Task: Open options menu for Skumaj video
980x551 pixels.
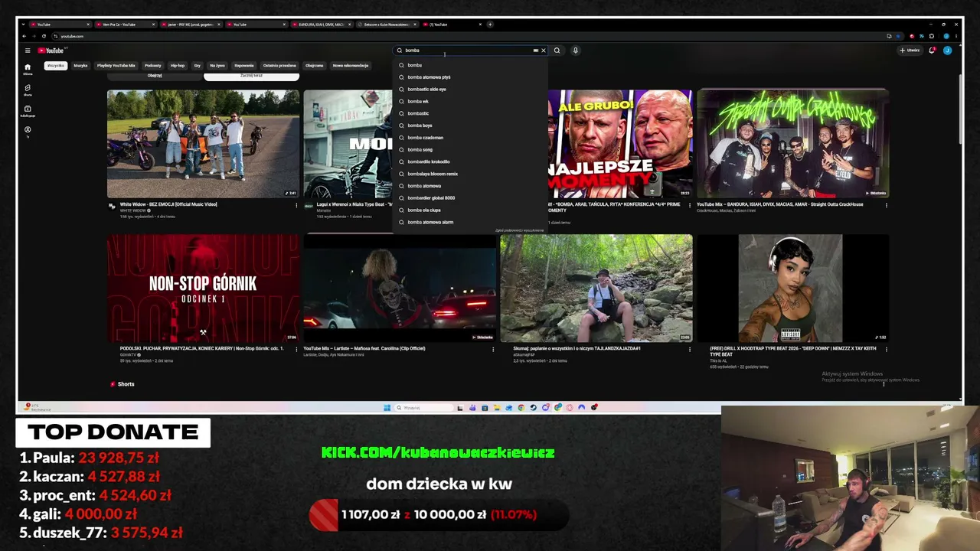Action: point(690,349)
